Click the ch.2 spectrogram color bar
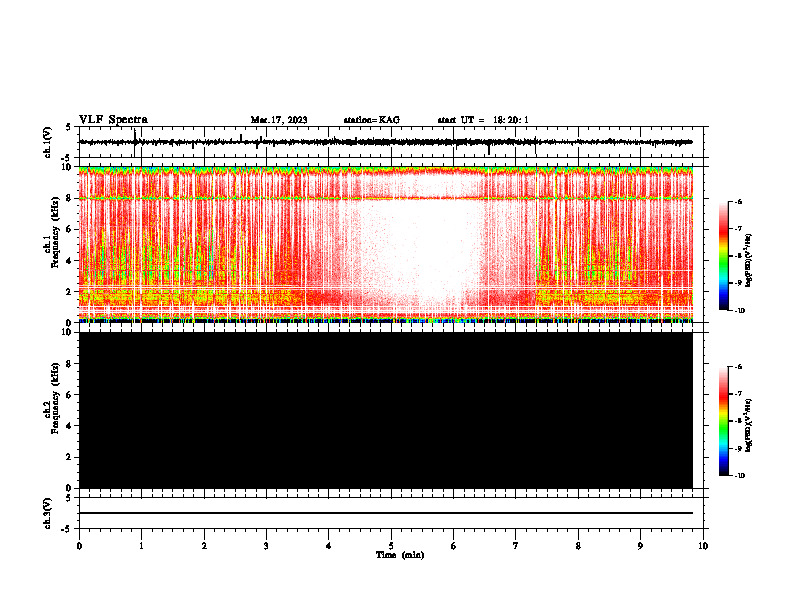Image resolution: width=792 pixels, height=612 pixels. (723, 421)
